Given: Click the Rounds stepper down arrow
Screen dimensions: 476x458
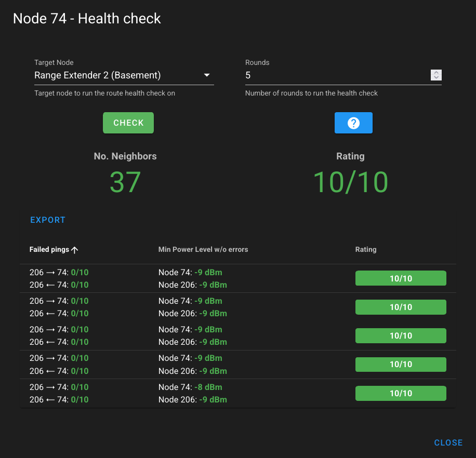Looking at the screenshot, I should 435,78.
